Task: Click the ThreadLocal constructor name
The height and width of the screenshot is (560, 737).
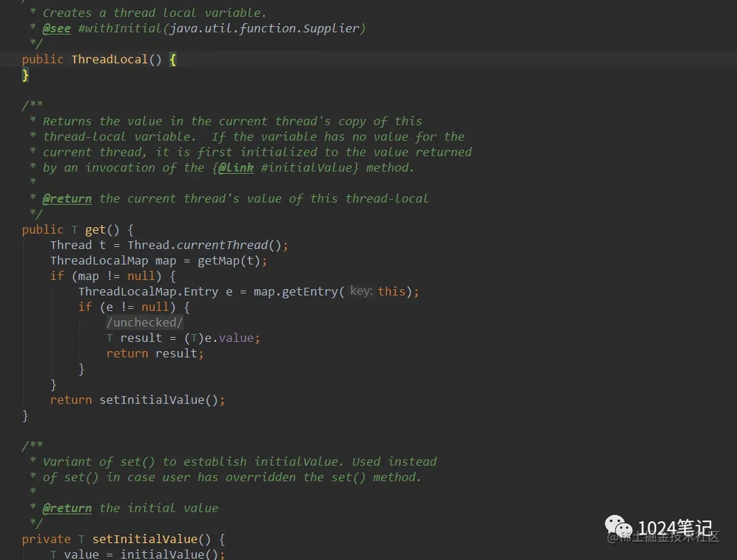Action: (109, 59)
